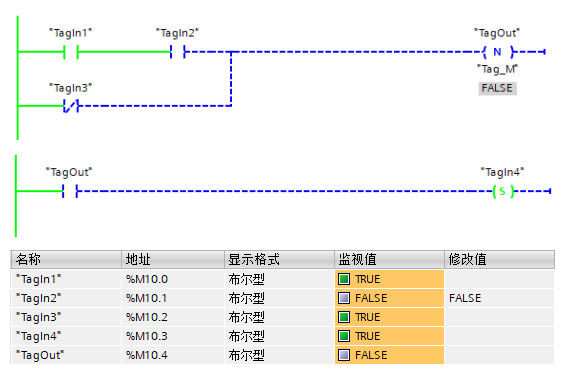Select the TagIn1 normally open contact
The height and width of the screenshot is (375, 565).
71,52
